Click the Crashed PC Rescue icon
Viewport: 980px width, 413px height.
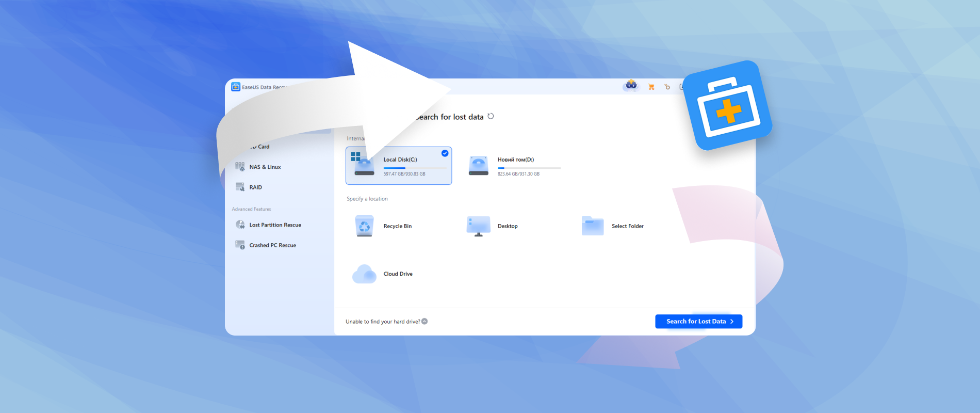240,245
